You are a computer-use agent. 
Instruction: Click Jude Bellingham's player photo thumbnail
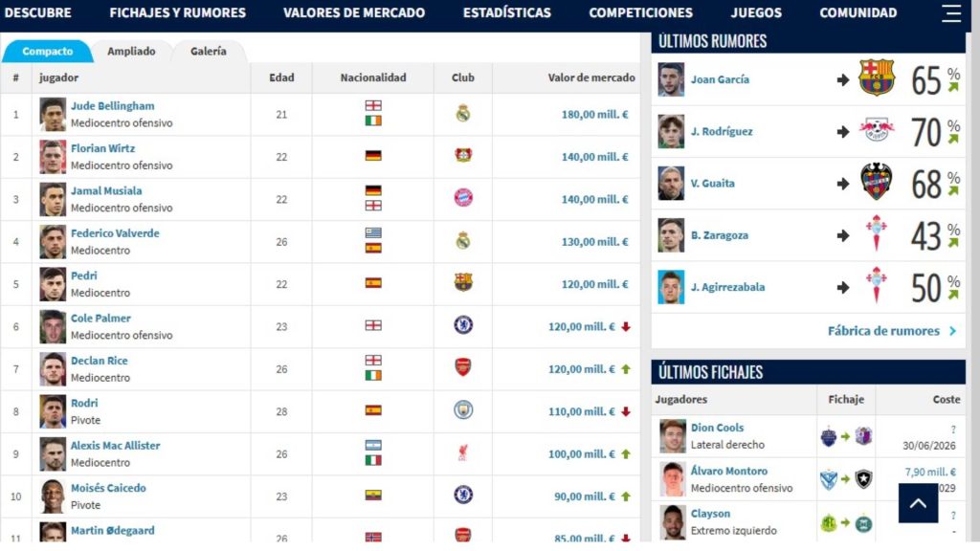(x=53, y=115)
